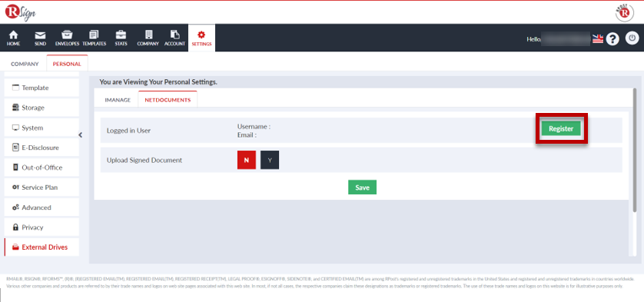Open Template settings in the sidebar
Viewport: 644px width, 302px height.
41,88
